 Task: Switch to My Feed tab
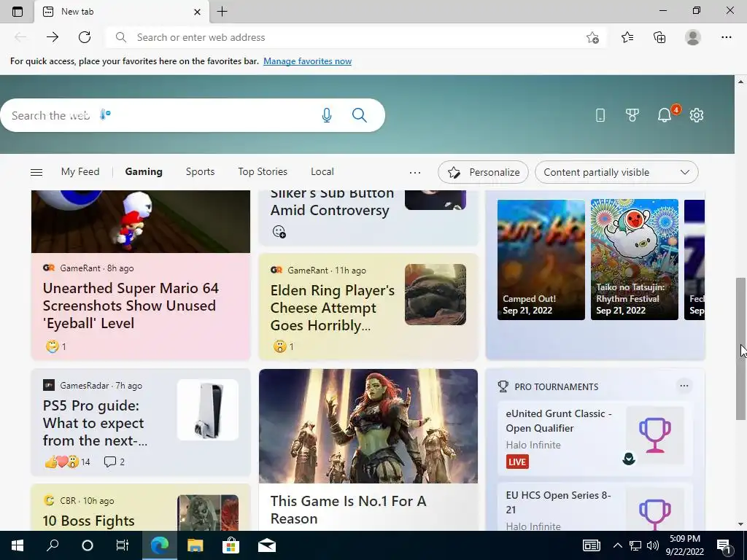pos(80,172)
